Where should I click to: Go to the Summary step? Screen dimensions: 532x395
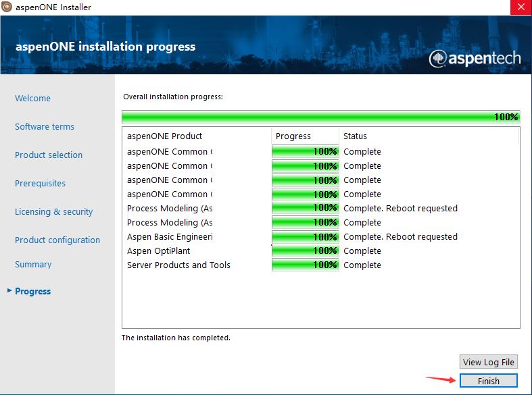coord(33,264)
